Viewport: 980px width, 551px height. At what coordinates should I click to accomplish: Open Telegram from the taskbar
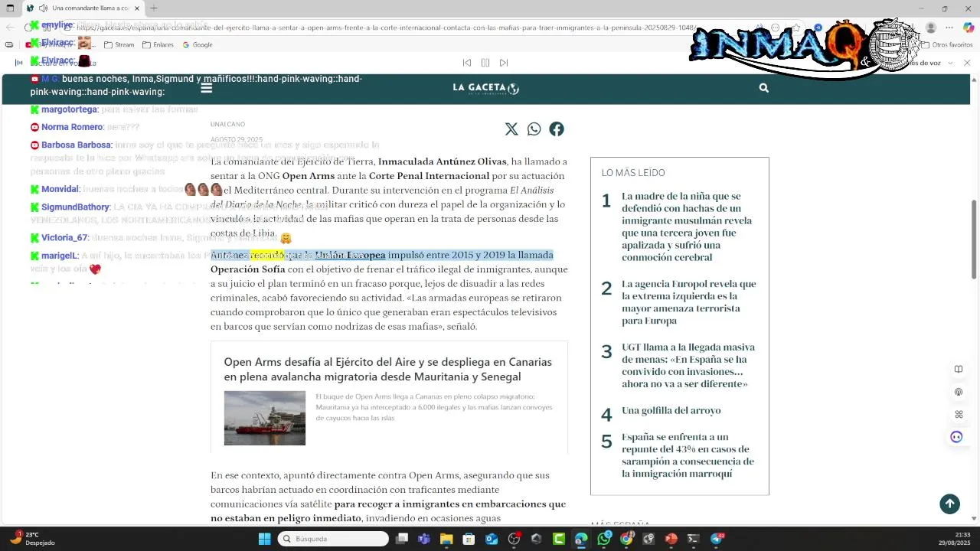pos(717,539)
